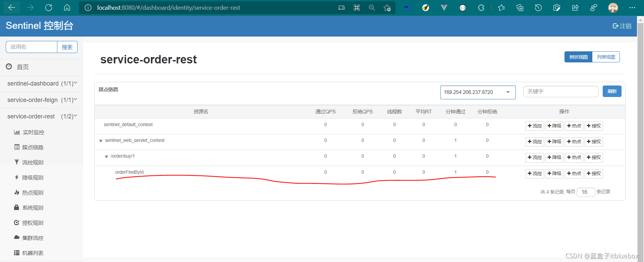Open 实时监控 menu item
Screen dimensions: 644x262
(29, 132)
